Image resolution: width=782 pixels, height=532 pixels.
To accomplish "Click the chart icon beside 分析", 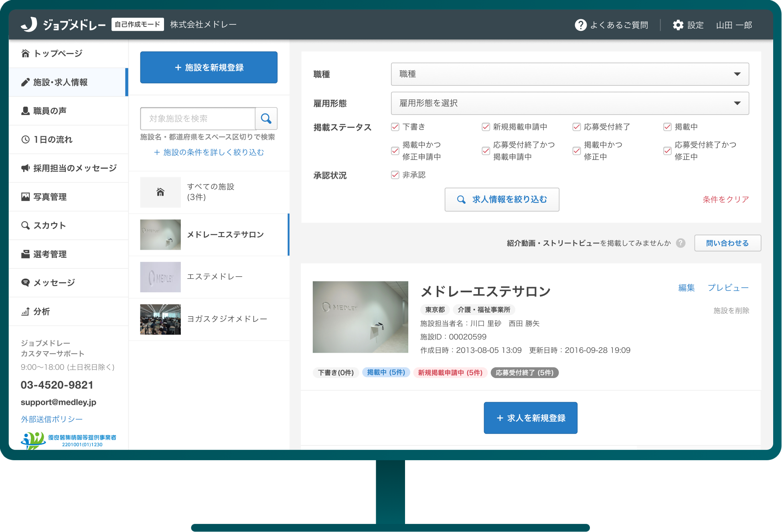I will coord(25,312).
